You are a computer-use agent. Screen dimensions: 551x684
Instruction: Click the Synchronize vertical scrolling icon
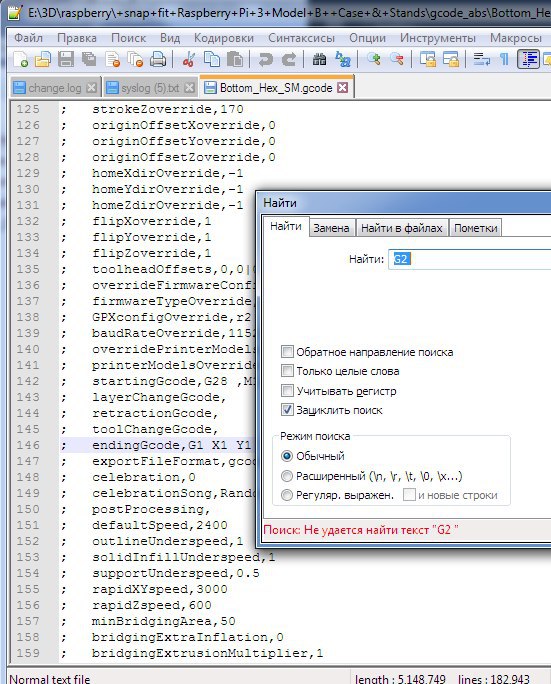coord(428,59)
